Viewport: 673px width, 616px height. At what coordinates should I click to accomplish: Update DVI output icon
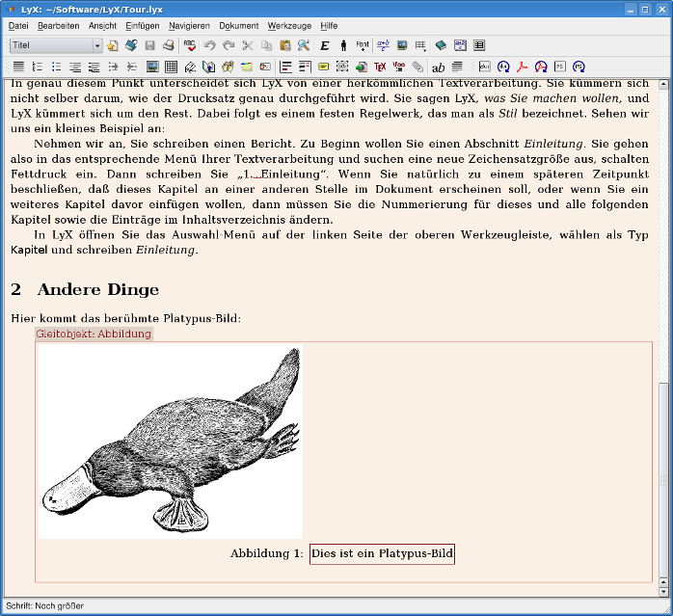tap(503, 67)
